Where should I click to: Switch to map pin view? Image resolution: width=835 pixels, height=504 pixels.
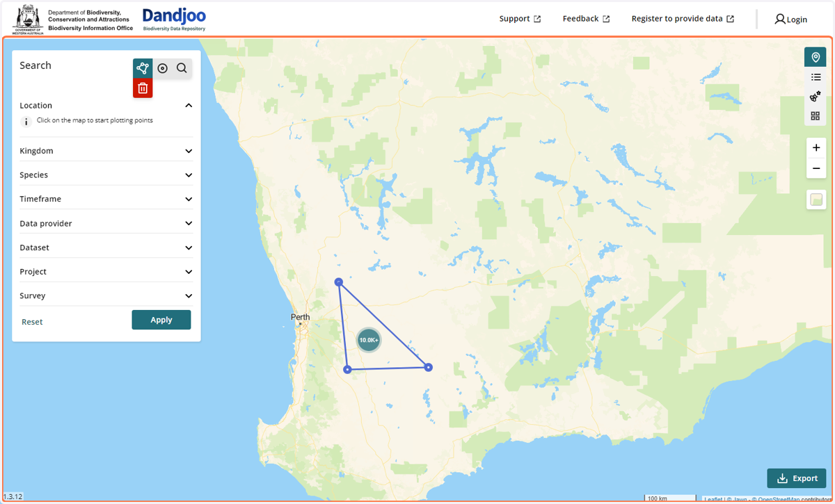click(816, 57)
